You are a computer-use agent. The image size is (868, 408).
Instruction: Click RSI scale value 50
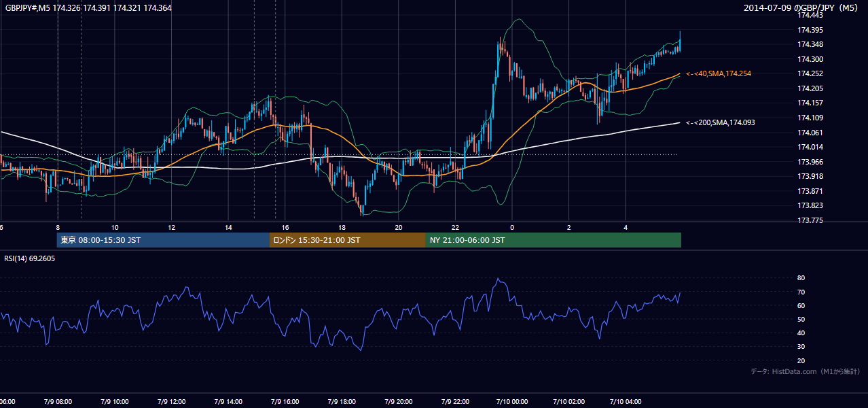pos(801,319)
